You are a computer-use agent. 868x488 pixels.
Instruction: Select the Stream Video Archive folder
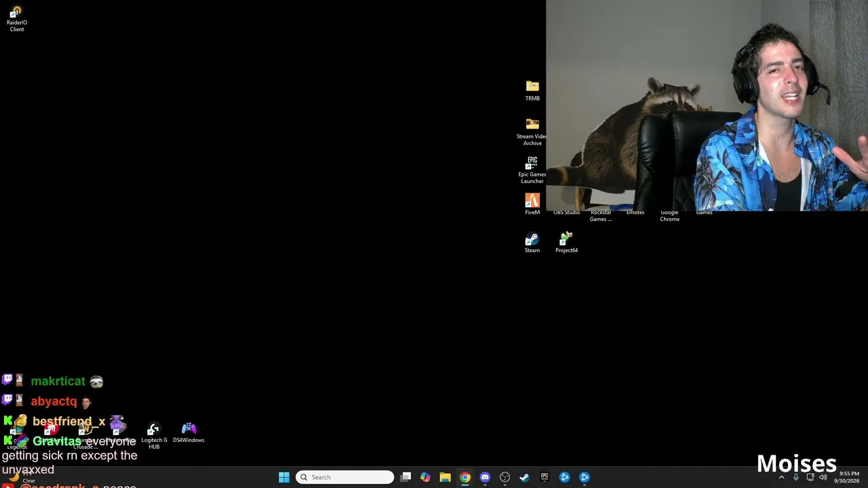coord(532,131)
